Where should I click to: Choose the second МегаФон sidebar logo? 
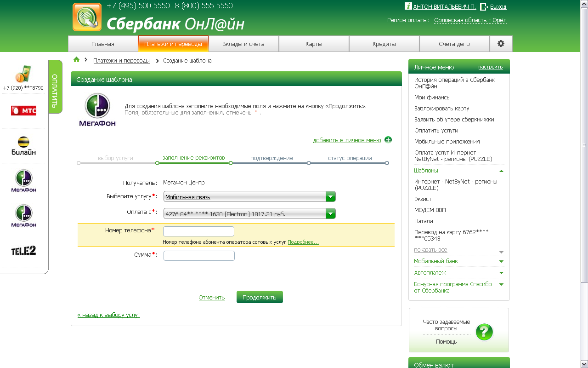23,216
